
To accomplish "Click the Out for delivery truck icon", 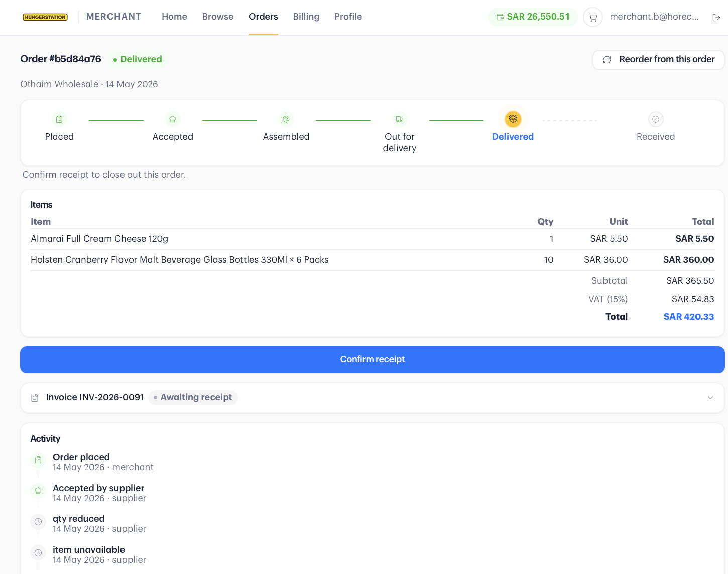I will [400, 119].
